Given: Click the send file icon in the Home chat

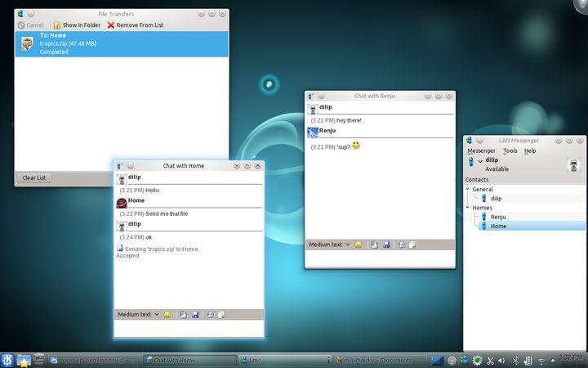Looking at the screenshot, I should pos(183,315).
